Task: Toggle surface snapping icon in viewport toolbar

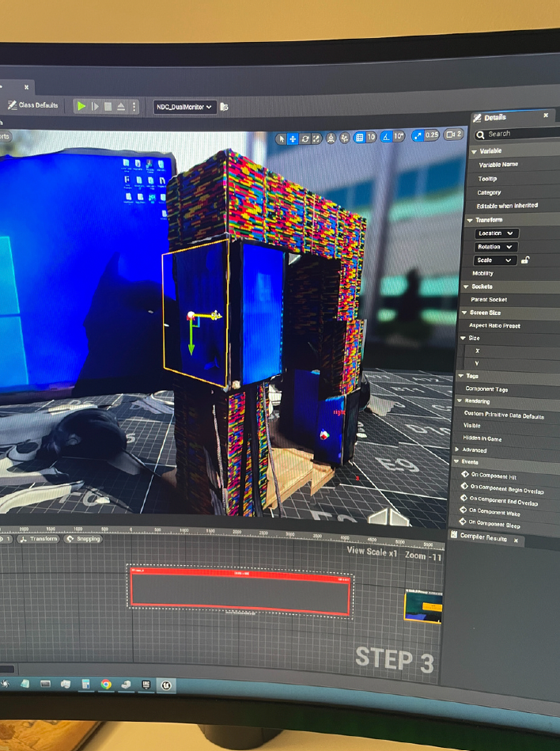Action: (x=345, y=138)
